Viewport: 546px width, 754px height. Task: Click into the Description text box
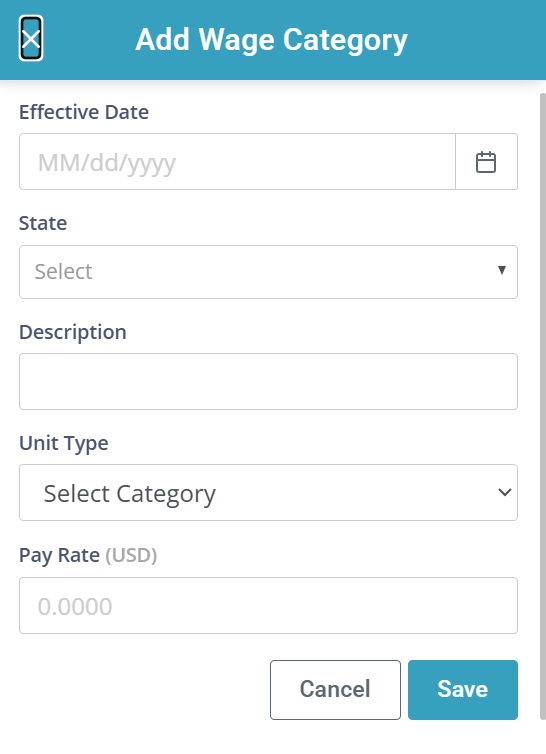[268, 381]
